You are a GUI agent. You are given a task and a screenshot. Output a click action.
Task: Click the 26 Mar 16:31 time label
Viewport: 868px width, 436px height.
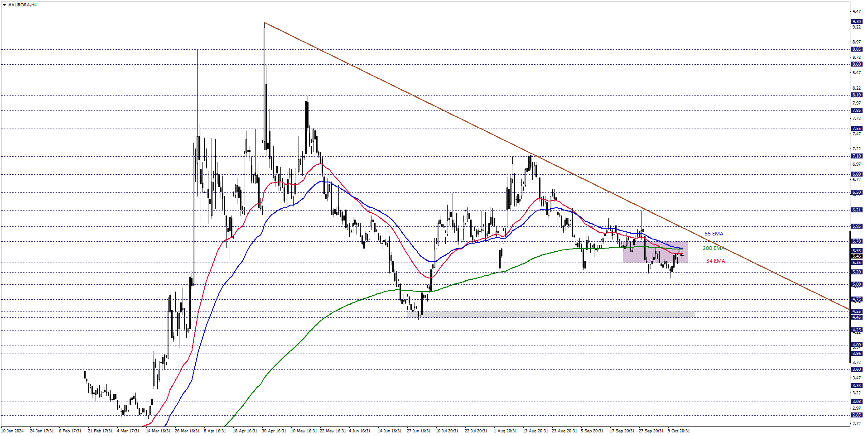point(187,431)
